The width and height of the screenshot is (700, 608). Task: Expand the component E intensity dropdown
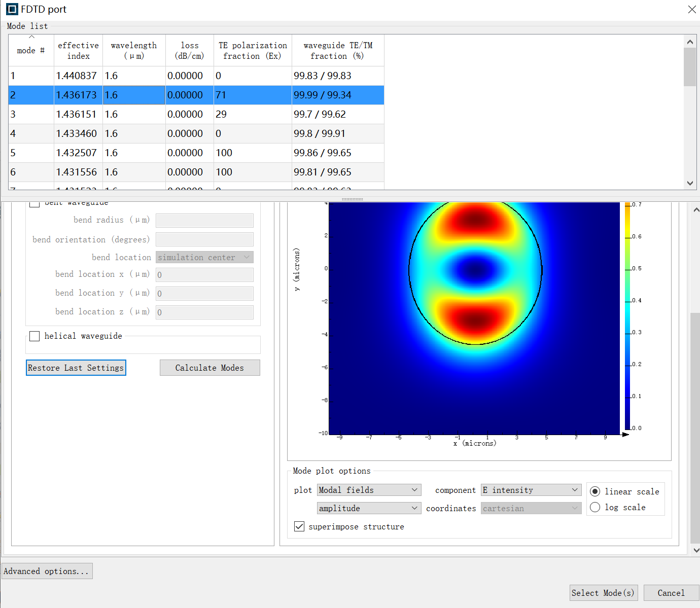tap(531, 490)
